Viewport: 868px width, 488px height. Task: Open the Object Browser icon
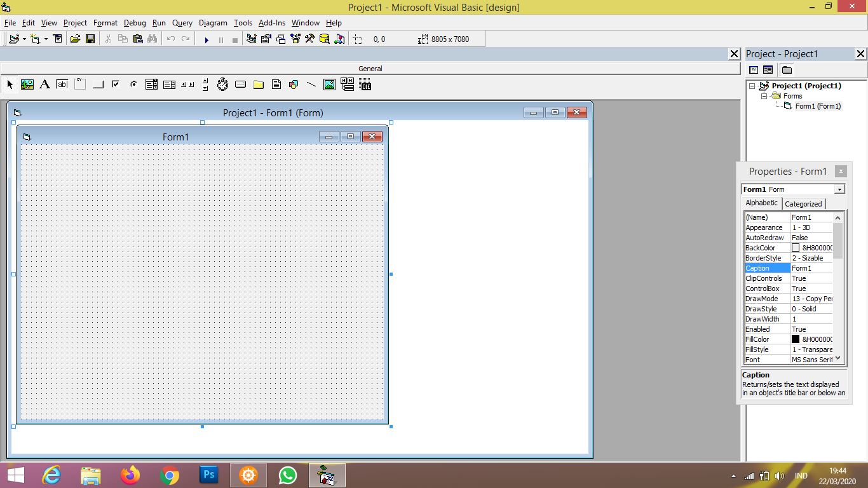click(x=295, y=39)
